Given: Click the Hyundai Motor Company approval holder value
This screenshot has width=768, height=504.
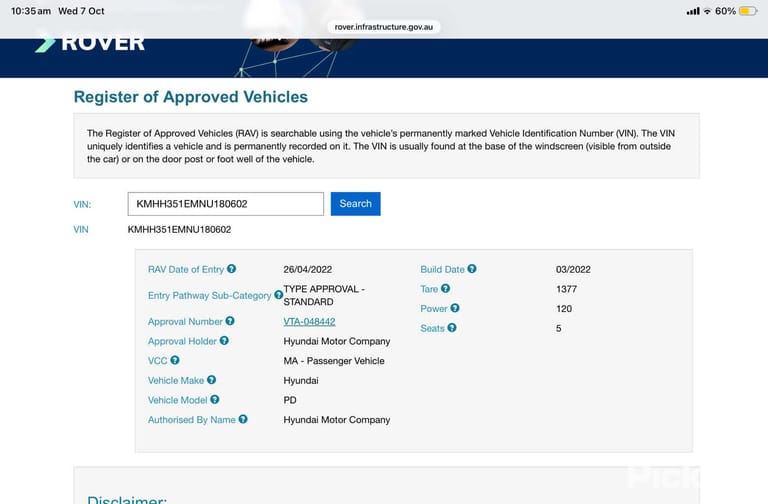Looking at the screenshot, I should 337,341.
